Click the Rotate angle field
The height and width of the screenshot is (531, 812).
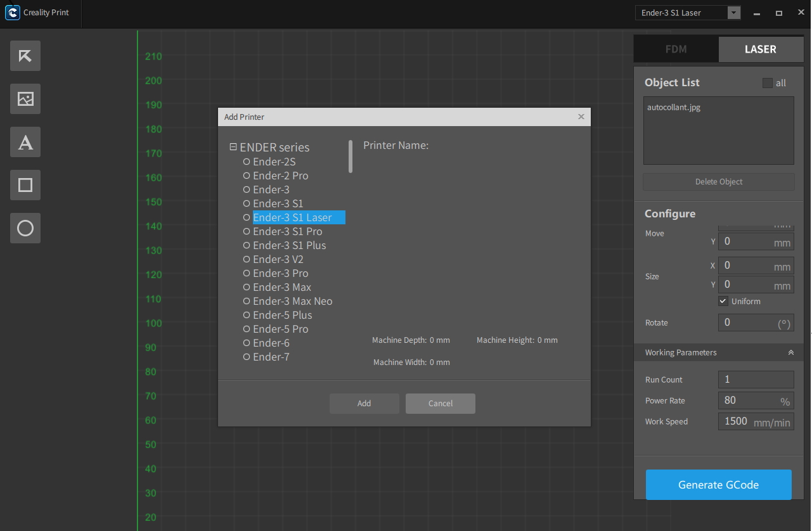pos(756,323)
